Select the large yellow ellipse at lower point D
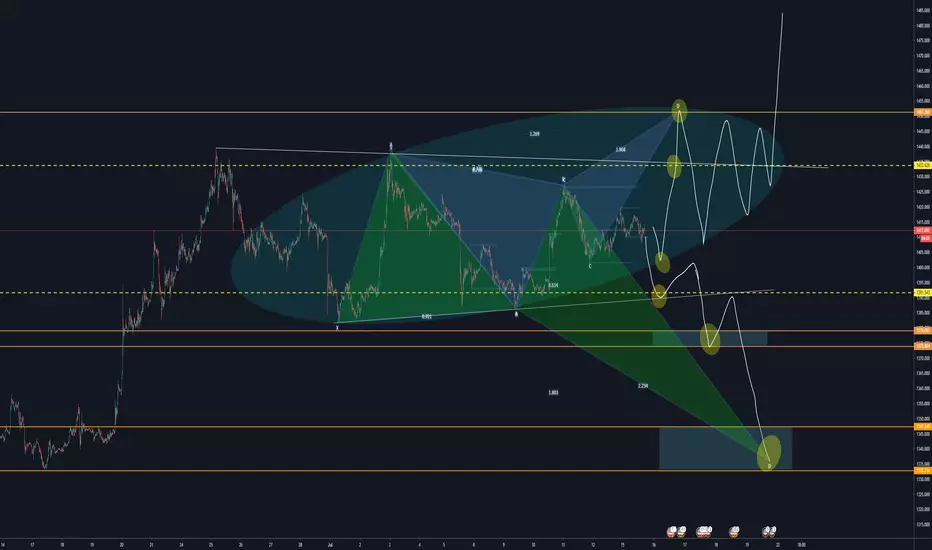Screen dimensions: 932x550 (769, 452)
